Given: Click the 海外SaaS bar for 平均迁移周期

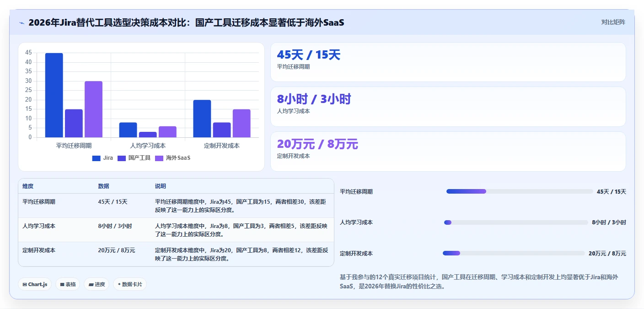Looking at the screenshot, I should pyautogui.click(x=93, y=109).
